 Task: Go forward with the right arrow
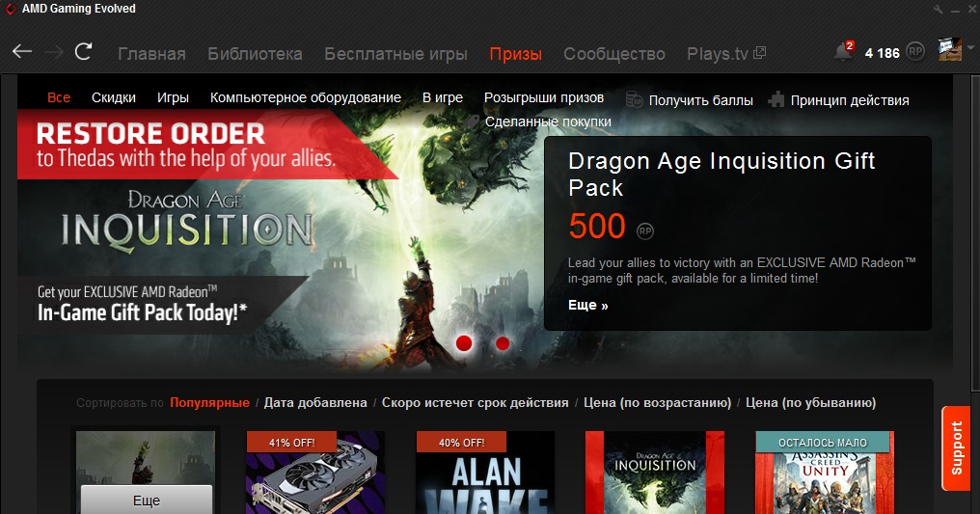pyautogui.click(x=54, y=52)
